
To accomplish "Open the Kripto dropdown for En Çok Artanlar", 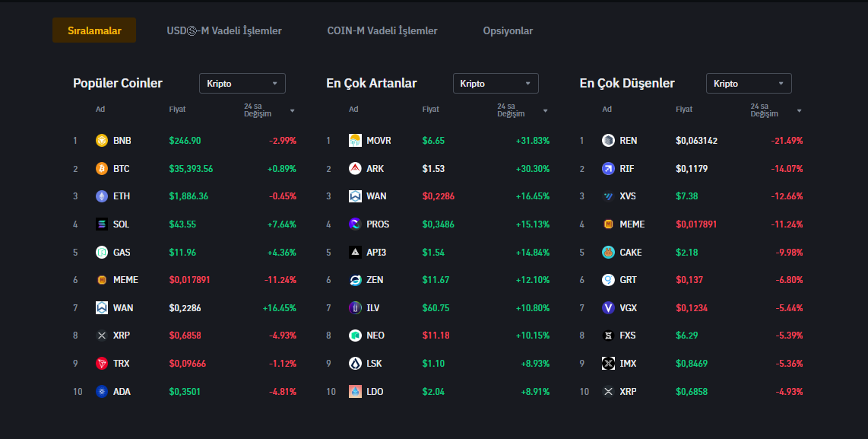I will [x=496, y=84].
